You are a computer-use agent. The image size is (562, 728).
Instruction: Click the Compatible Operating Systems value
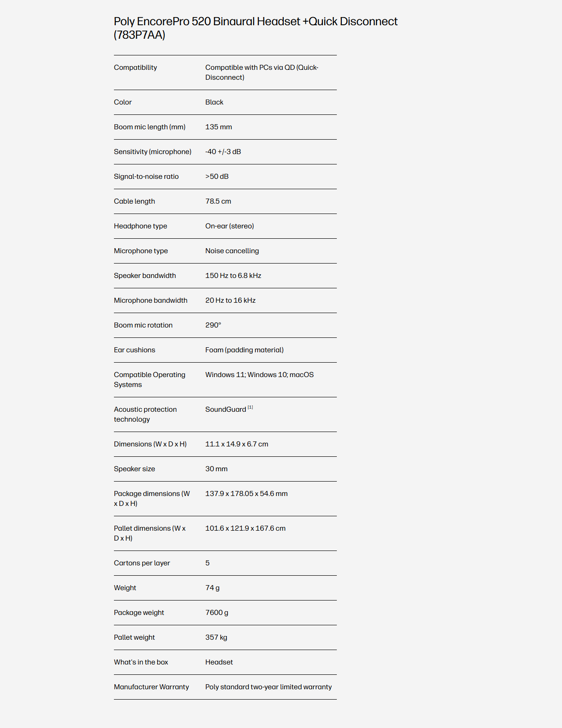[259, 375]
